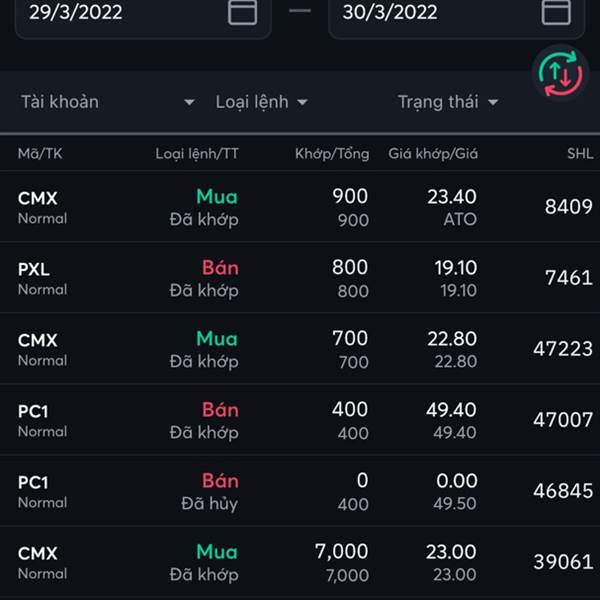Tap the Đã hủy status label

(209, 504)
